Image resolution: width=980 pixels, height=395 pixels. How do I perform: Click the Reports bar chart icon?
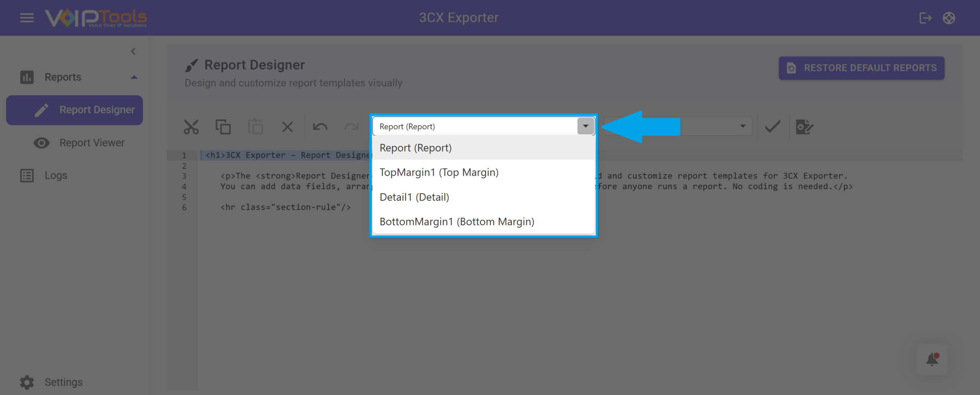click(x=27, y=77)
